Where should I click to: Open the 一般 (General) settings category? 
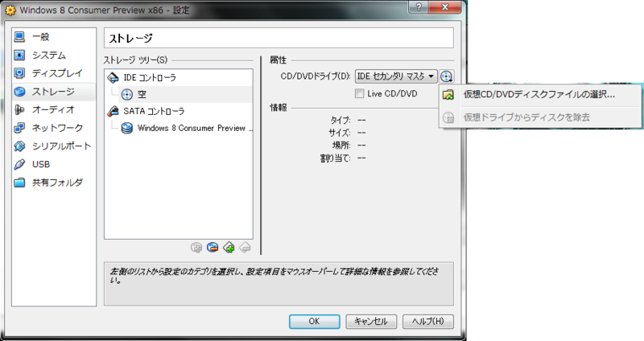(54, 37)
